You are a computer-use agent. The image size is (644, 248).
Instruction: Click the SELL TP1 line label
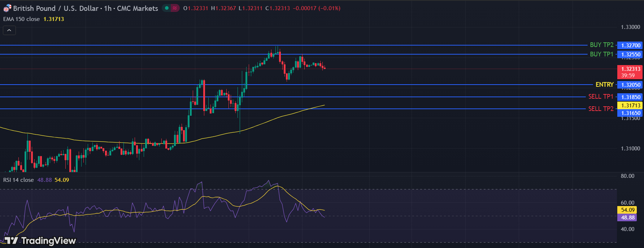coord(601,97)
